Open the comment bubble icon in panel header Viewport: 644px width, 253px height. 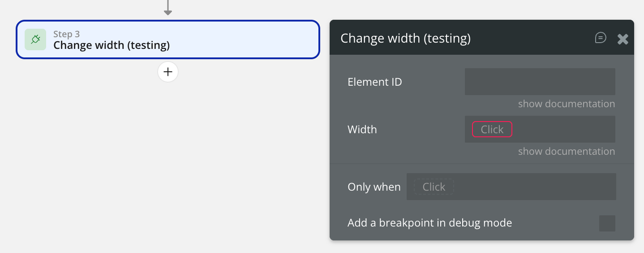(601, 38)
